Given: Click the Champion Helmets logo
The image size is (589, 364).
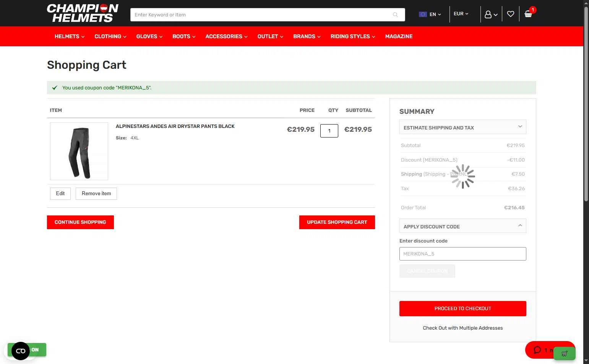Looking at the screenshot, I should [83, 13].
